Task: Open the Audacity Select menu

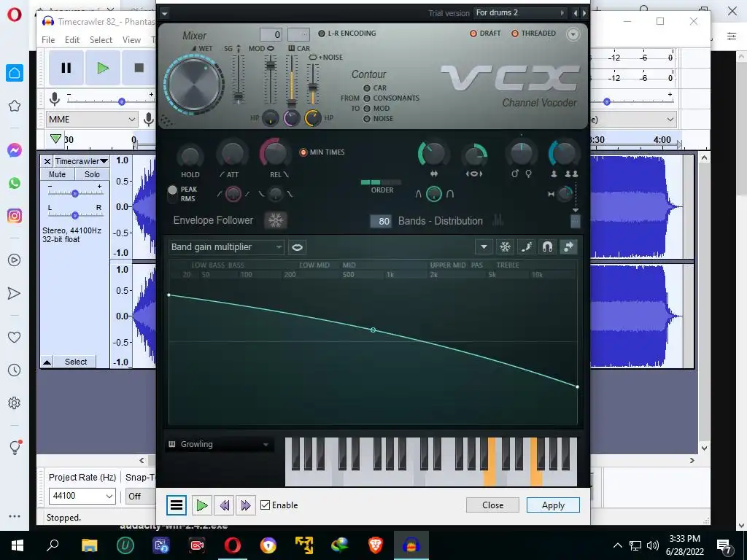Action: click(101, 40)
